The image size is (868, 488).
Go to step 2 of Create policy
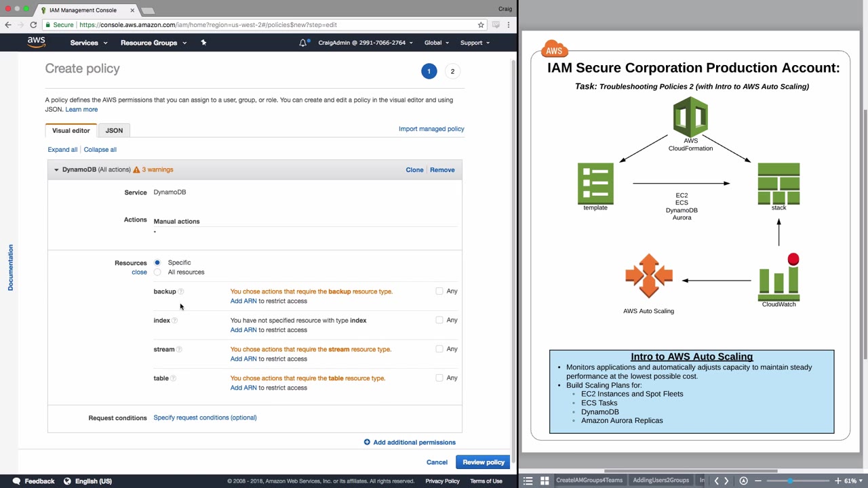[452, 71]
